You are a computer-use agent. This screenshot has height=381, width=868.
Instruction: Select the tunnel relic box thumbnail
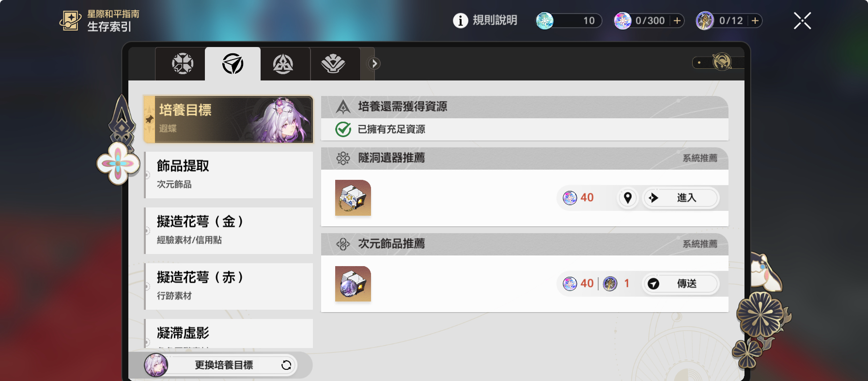(353, 198)
